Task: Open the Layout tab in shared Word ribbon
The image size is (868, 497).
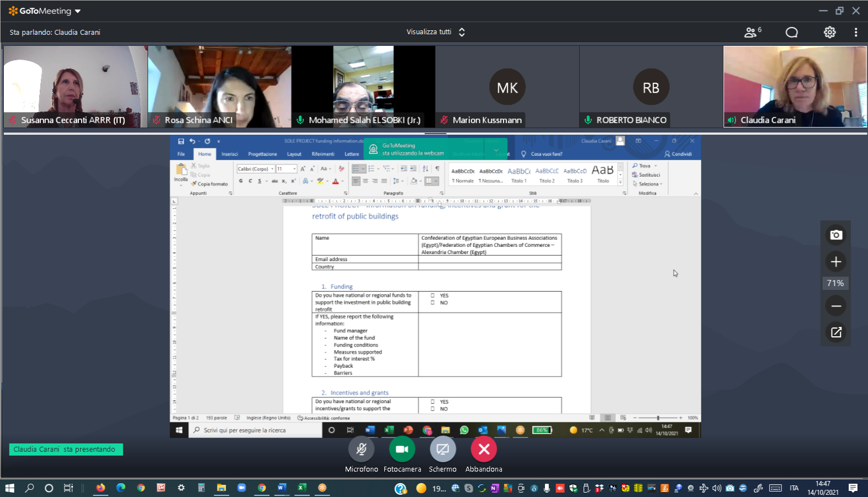Action: coord(294,154)
